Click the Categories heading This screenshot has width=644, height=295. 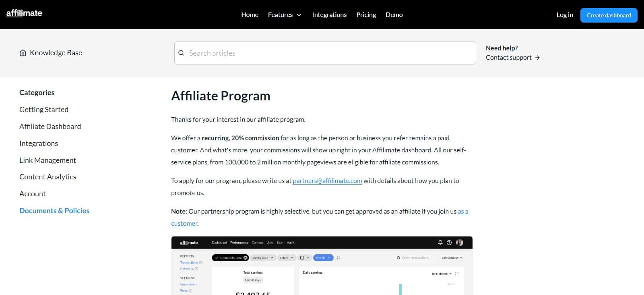click(37, 93)
